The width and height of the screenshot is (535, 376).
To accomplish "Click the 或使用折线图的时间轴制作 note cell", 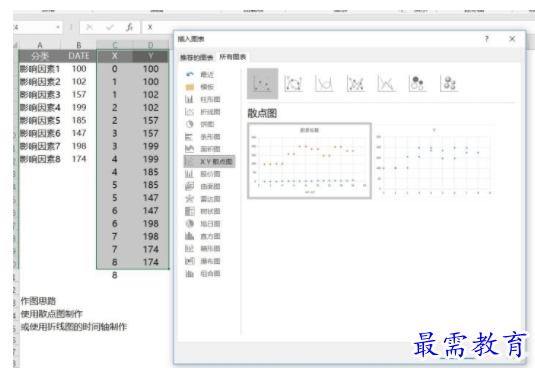I will coord(74,327).
